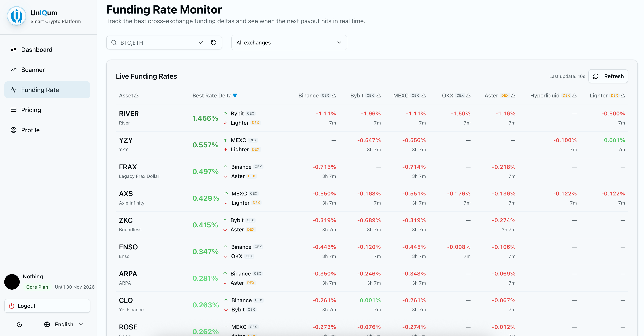Sort by Binance column triangle
Image resolution: width=644 pixels, height=336 pixels.
point(334,96)
